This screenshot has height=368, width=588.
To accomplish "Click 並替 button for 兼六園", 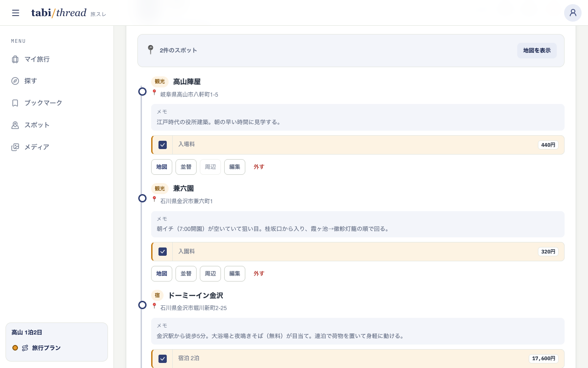I will pyautogui.click(x=186, y=274).
